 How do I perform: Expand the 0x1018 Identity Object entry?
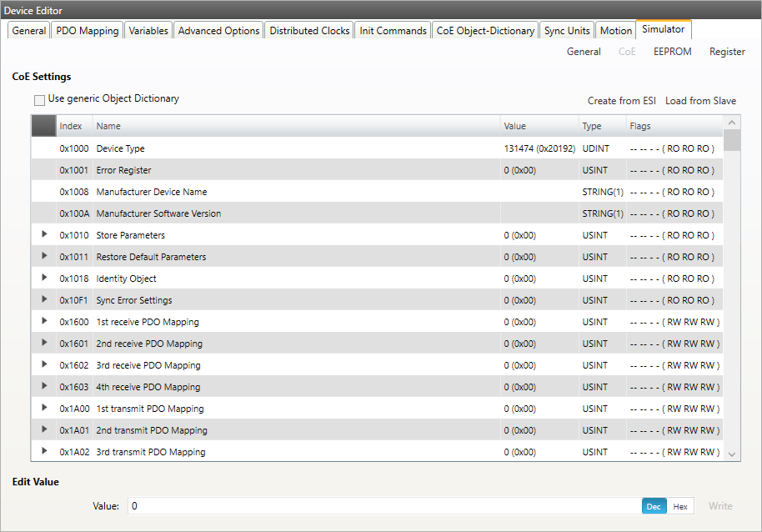point(44,278)
